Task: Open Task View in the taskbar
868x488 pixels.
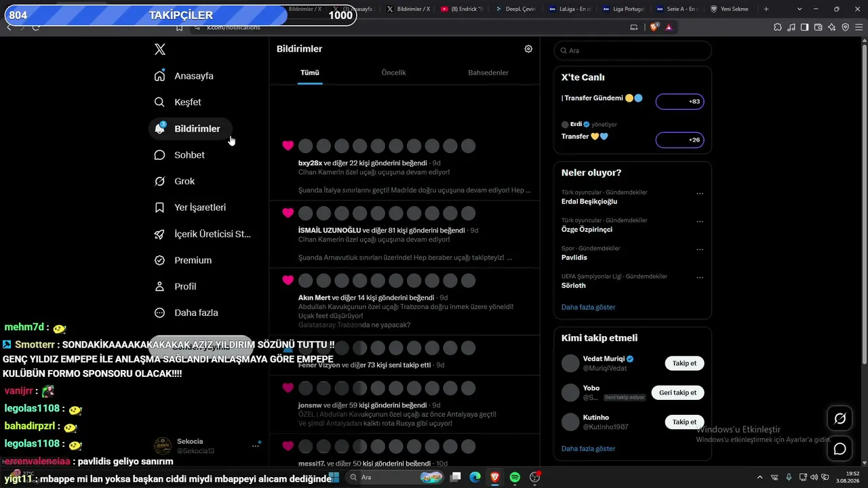Action: click(456, 478)
